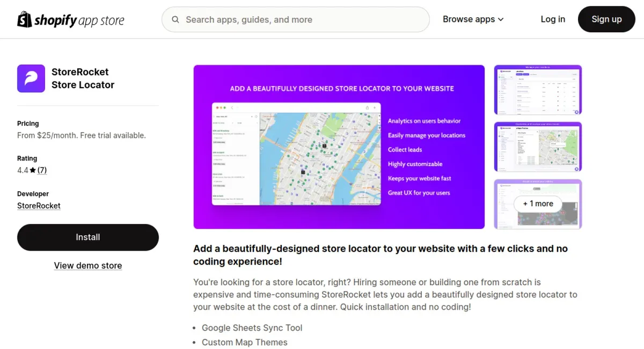Click the rating star icon
This screenshot has width=644, height=349.
[x=33, y=170]
